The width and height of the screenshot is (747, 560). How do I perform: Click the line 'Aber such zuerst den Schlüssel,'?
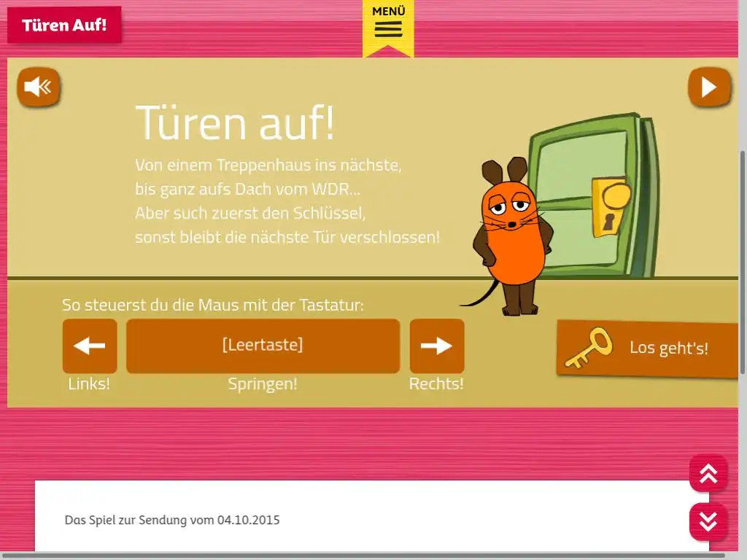[250, 213]
